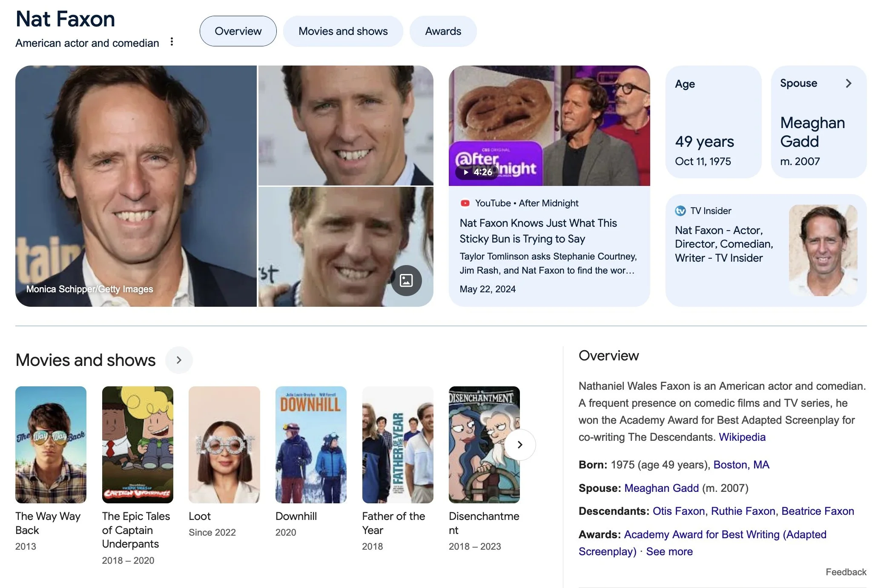Image resolution: width=878 pixels, height=588 pixels.
Task: Open the Movies and shows tab
Action: pyautogui.click(x=343, y=31)
